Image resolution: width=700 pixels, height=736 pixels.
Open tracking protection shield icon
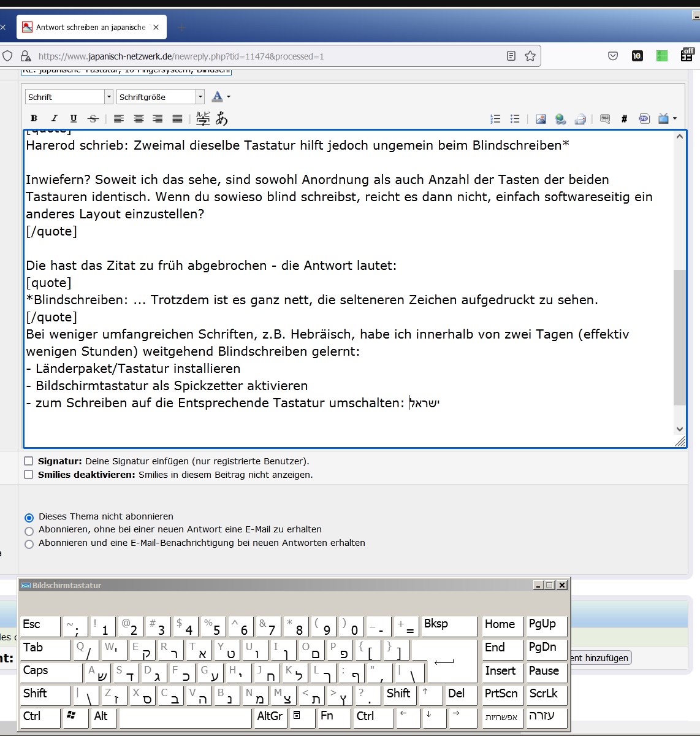[7, 56]
